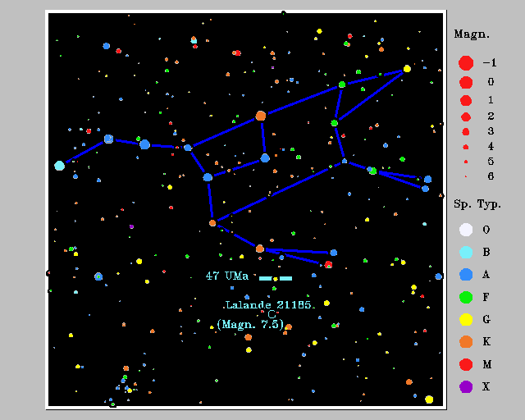
Task: Click the yellow star marked between the 47 UMa dashes
Action: tap(276, 279)
